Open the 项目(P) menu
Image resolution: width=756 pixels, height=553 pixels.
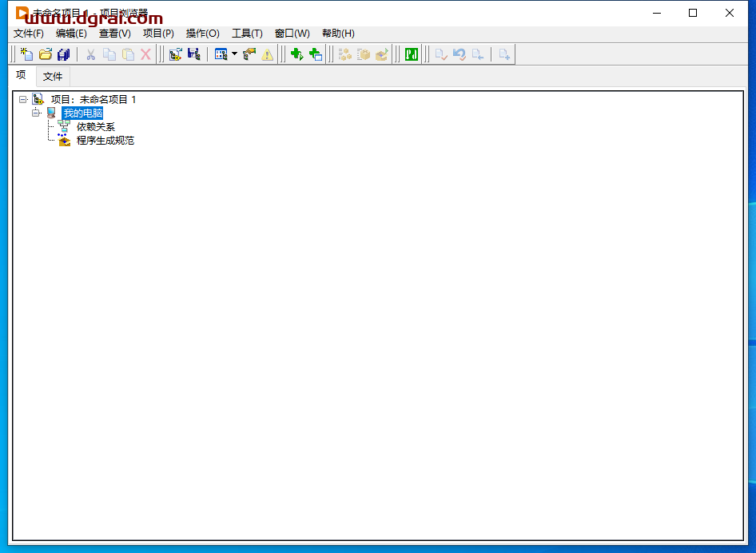[158, 34]
